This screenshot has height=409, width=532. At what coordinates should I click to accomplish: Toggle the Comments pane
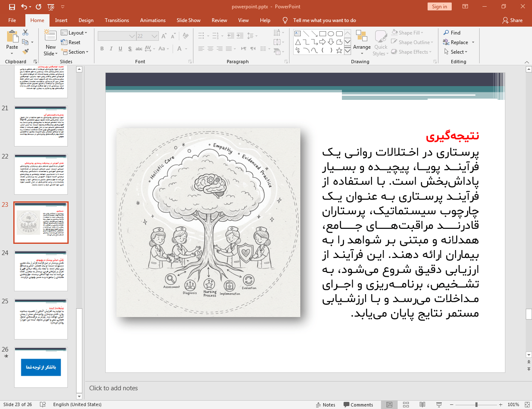pos(358,404)
